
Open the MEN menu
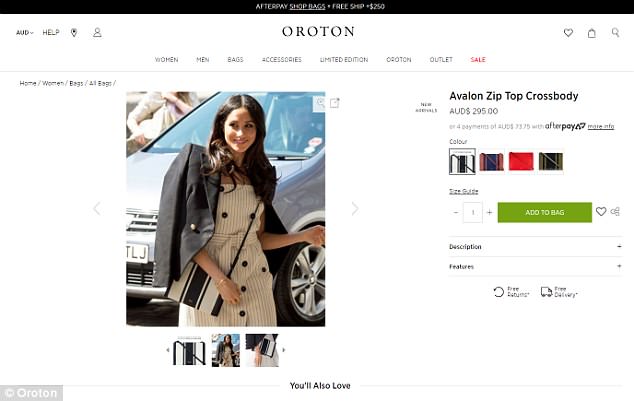coord(203,59)
